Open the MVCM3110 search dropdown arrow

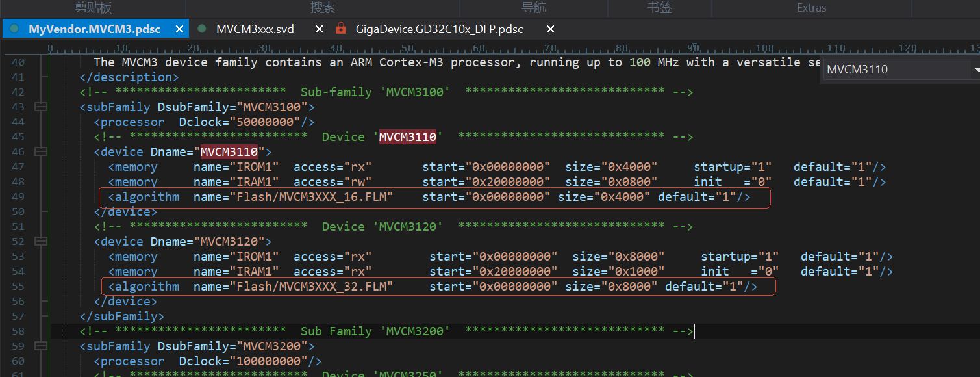pyautogui.click(x=976, y=70)
